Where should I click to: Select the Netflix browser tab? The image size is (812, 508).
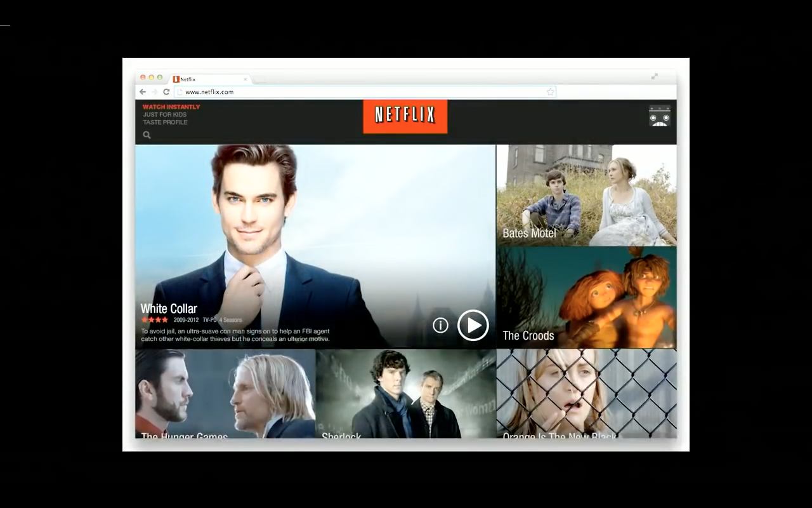point(210,79)
